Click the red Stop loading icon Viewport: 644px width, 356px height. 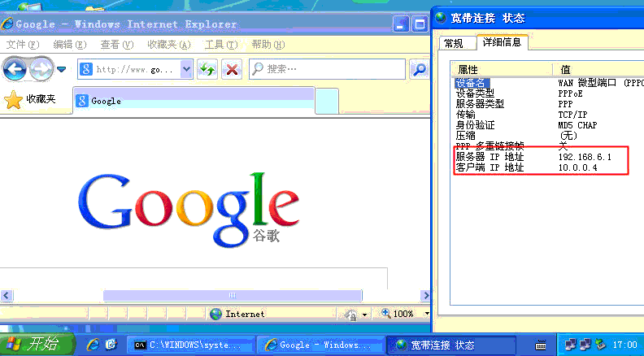click(232, 69)
